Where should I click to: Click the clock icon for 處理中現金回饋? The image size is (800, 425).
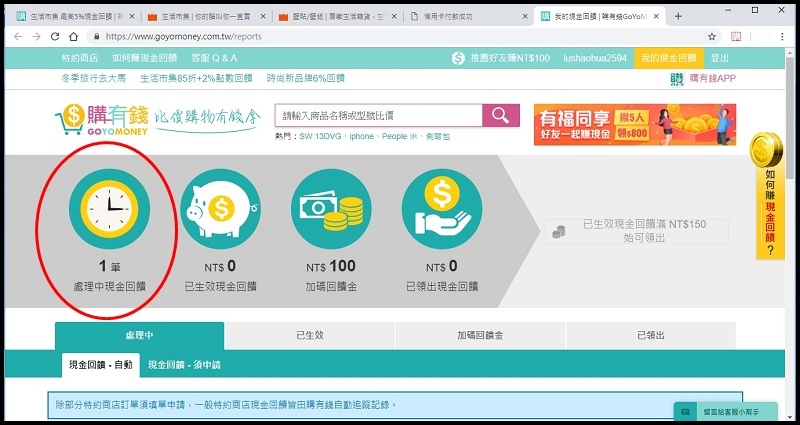click(x=108, y=208)
